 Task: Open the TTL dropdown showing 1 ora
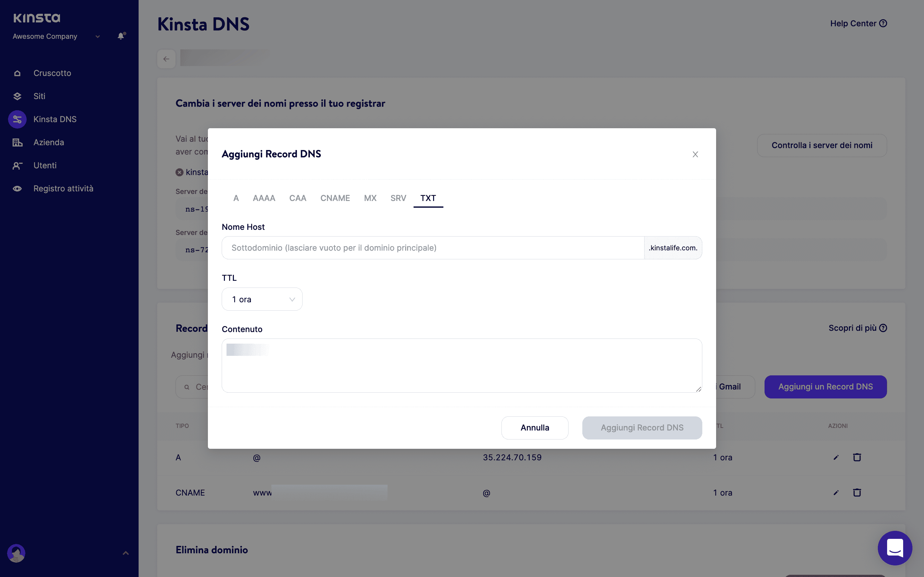pyautogui.click(x=262, y=299)
